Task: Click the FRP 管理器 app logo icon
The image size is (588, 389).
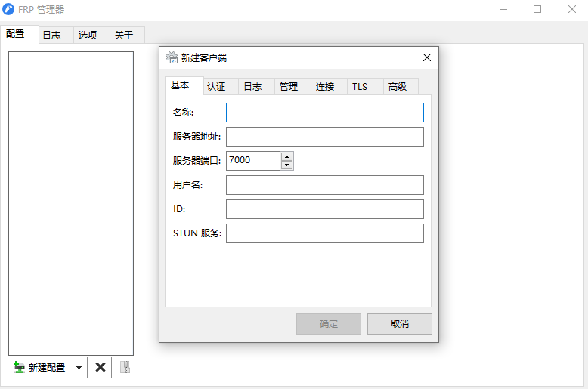Action: (x=8, y=9)
